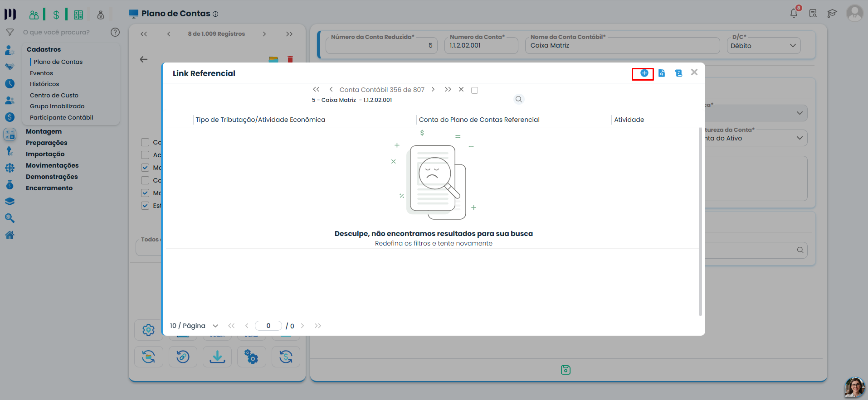This screenshot has height=400, width=868.
Task: Expand the Montagem section
Action: tap(44, 131)
